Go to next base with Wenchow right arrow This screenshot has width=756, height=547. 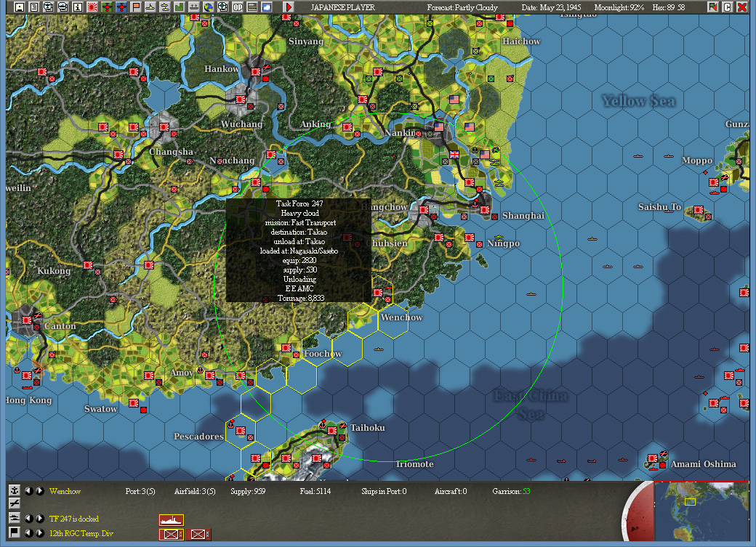(x=40, y=491)
